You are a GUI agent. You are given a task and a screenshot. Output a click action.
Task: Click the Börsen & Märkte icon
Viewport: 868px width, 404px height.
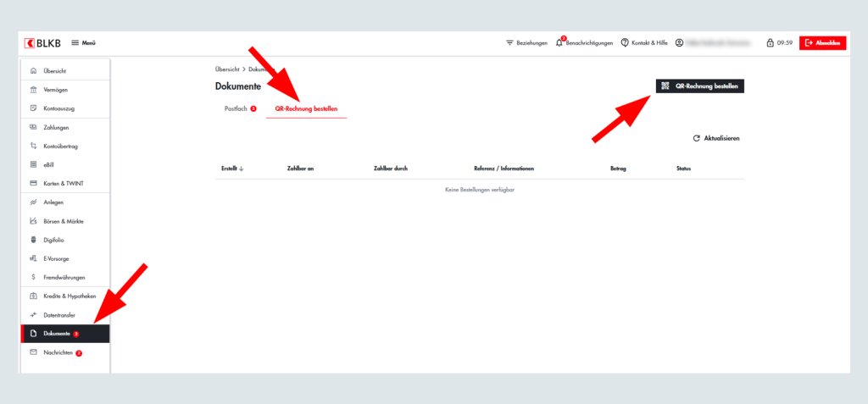point(33,221)
